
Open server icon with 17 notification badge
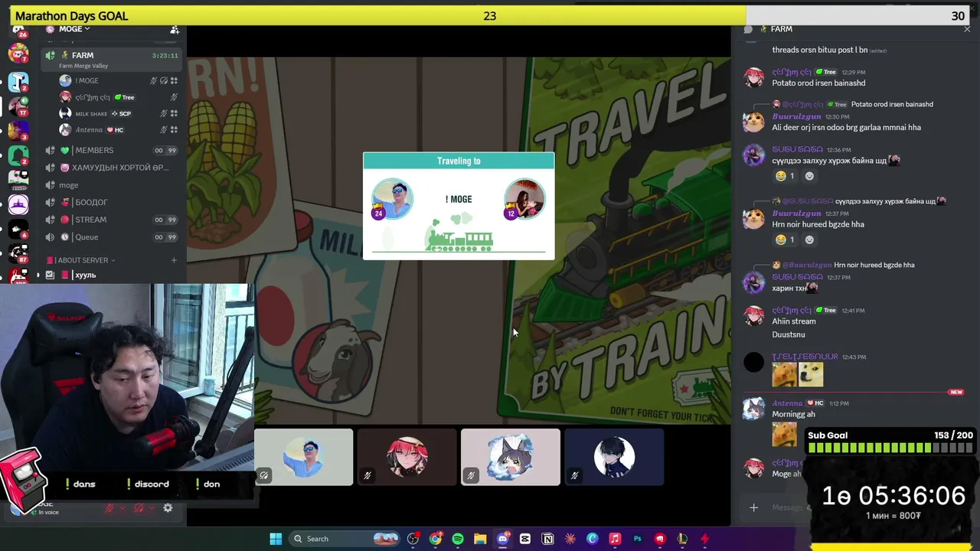pyautogui.click(x=18, y=106)
